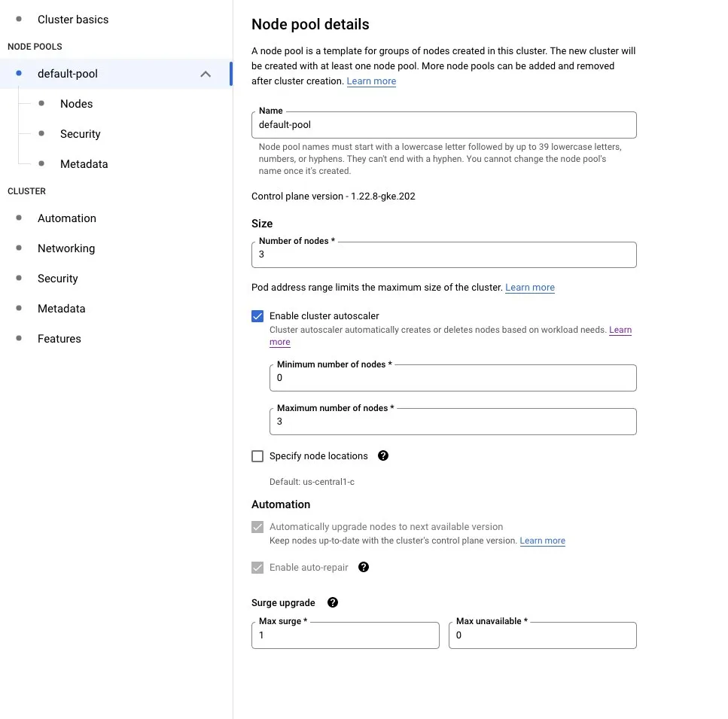Open the Features section
The width and height of the screenshot is (728, 719).
click(59, 339)
